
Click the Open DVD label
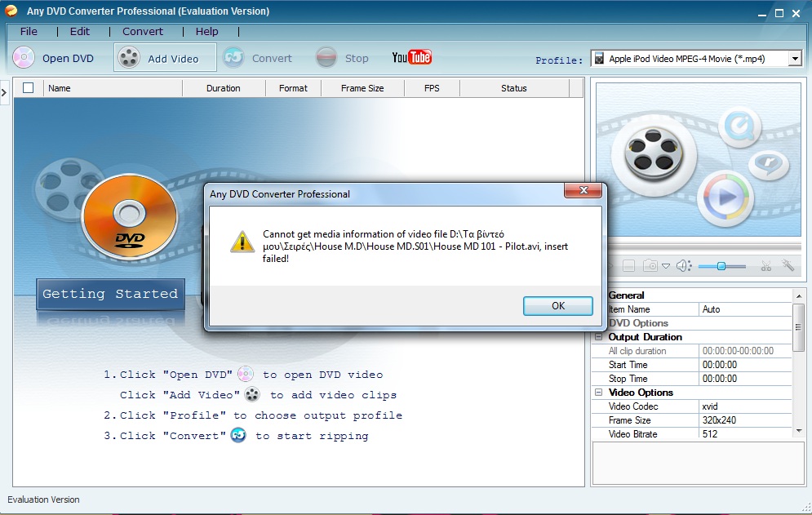68,59
